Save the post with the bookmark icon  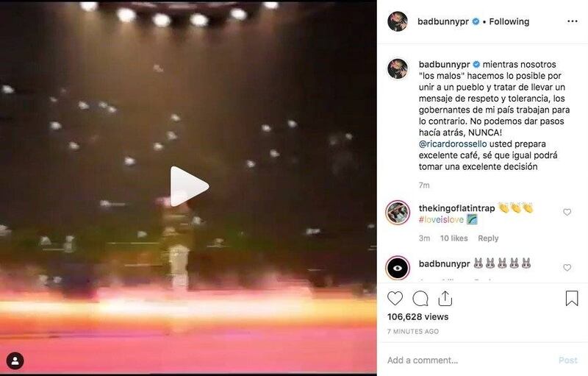click(572, 298)
